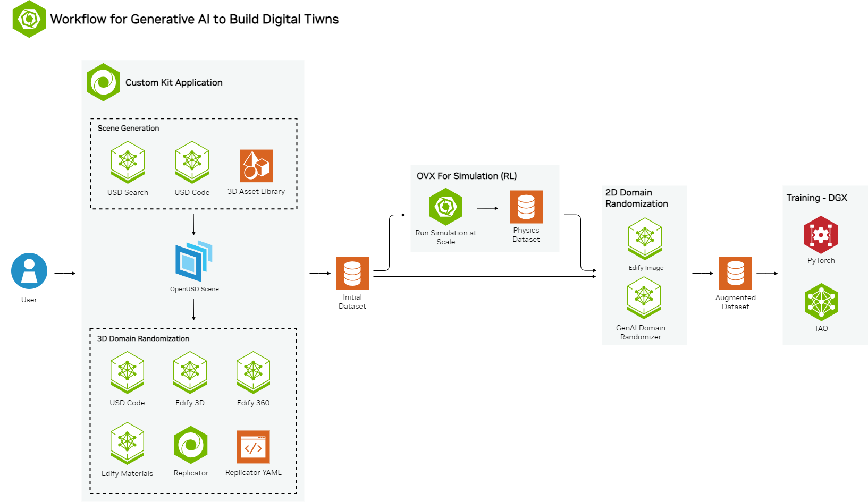868x502 pixels.
Task: Select the Edify Materials icon
Action: (x=127, y=444)
